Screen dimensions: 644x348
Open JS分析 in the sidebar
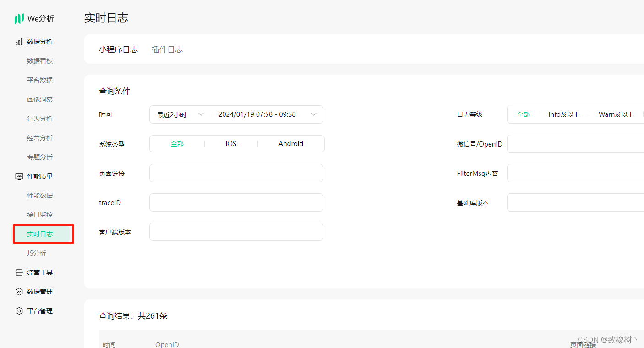click(37, 253)
